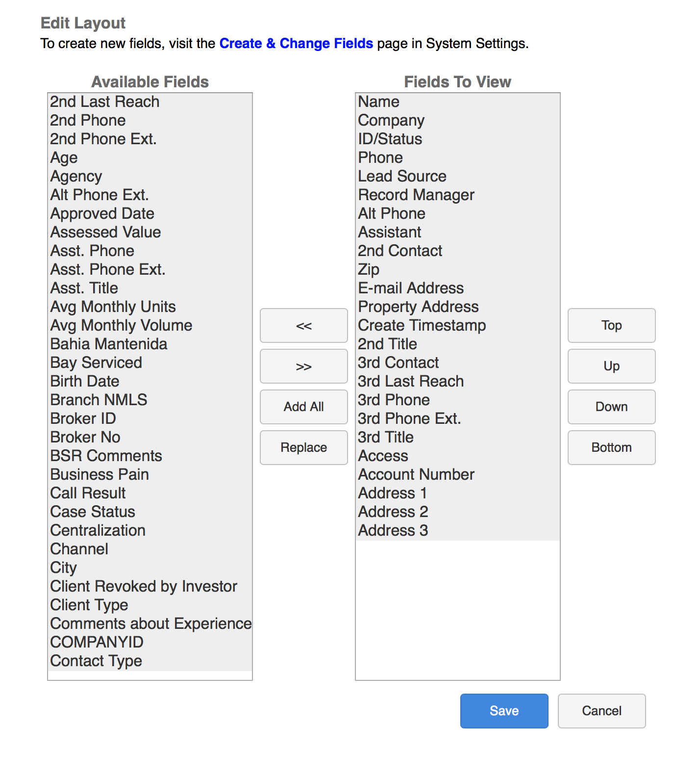Click the Up reorder button

611,366
